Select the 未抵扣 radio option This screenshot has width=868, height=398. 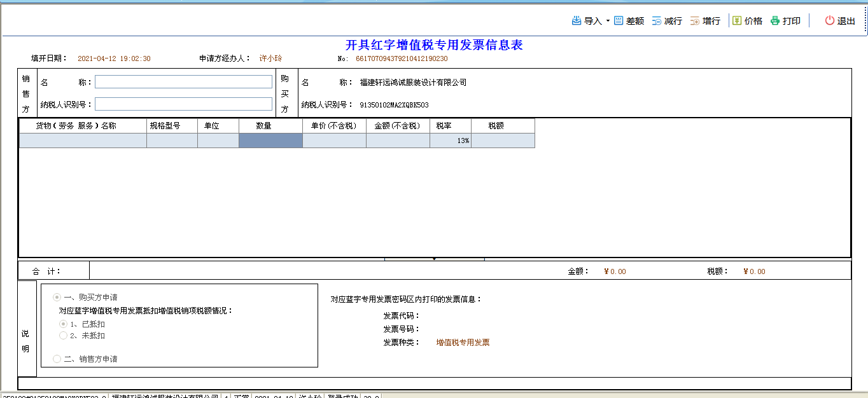tap(63, 336)
